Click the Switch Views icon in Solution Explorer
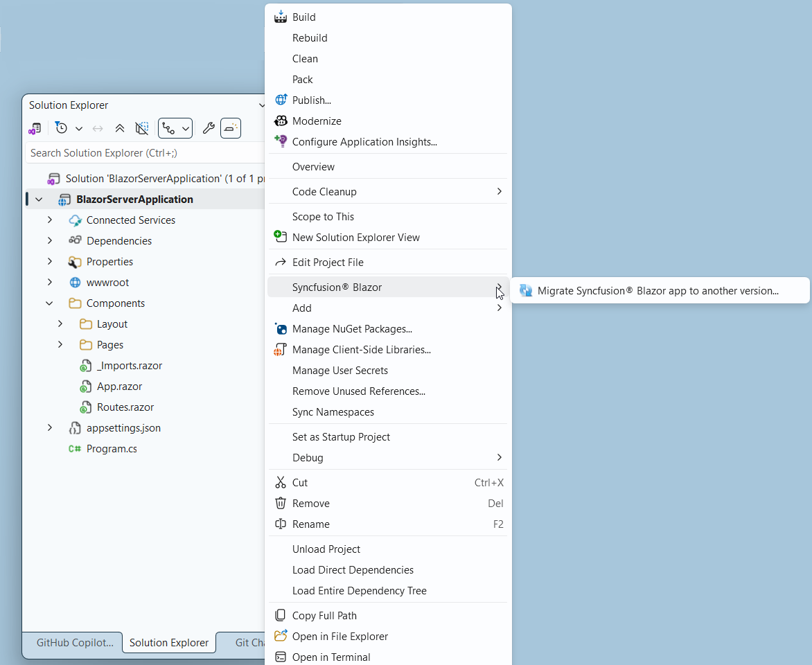 (35, 128)
